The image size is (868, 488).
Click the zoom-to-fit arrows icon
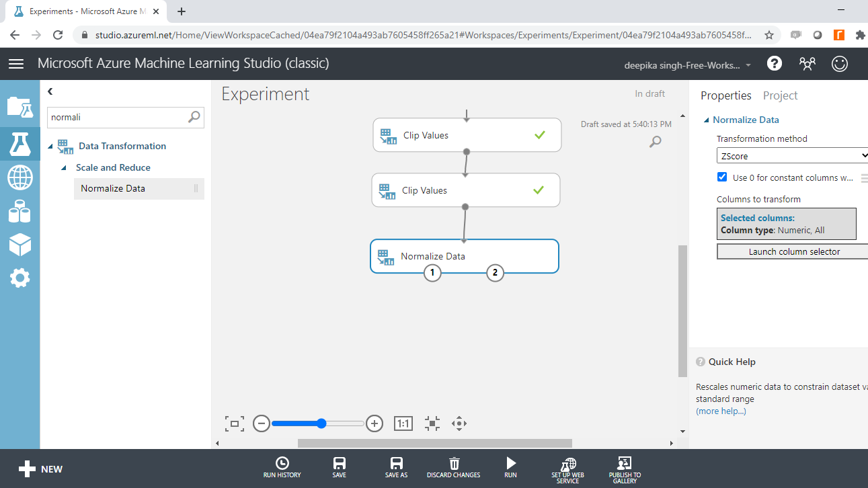click(432, 423)
